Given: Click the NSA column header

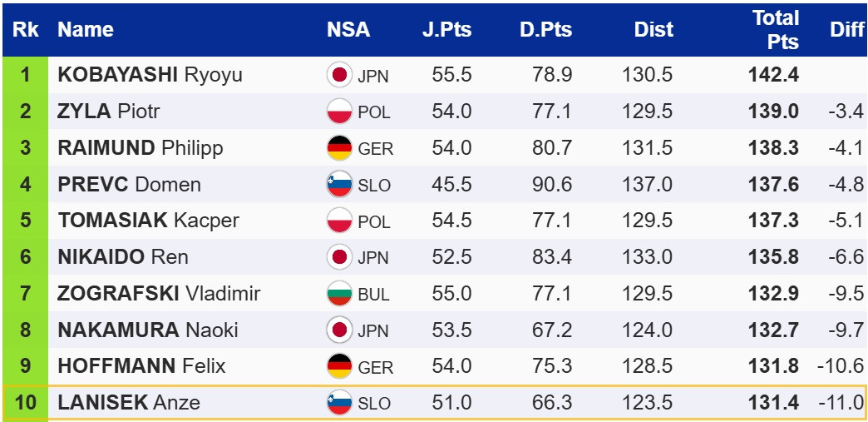Looking at the screenshot, I should coord(348,30).
